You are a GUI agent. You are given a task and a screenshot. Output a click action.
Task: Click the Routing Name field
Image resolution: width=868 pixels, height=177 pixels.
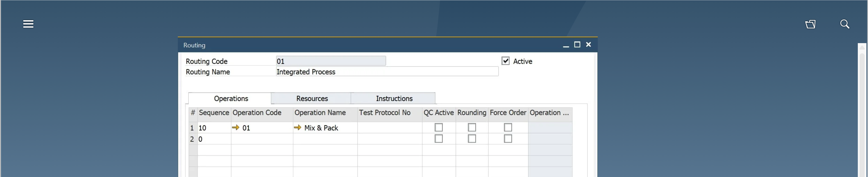click(387, 72)
